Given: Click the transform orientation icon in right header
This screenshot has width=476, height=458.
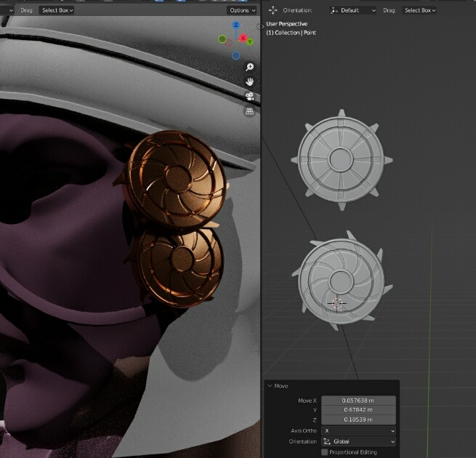Looking at the screenshot, I should click(x=273, y=10).
